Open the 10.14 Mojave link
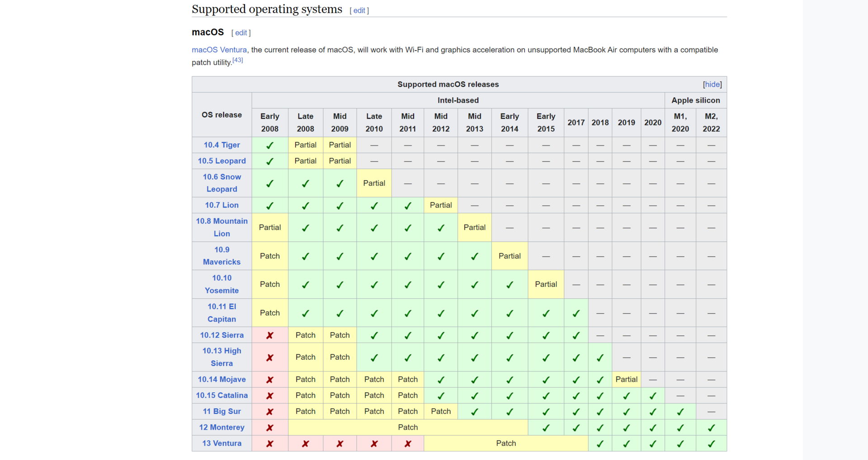Screen dimensions: 868x460 pos(222,380)
